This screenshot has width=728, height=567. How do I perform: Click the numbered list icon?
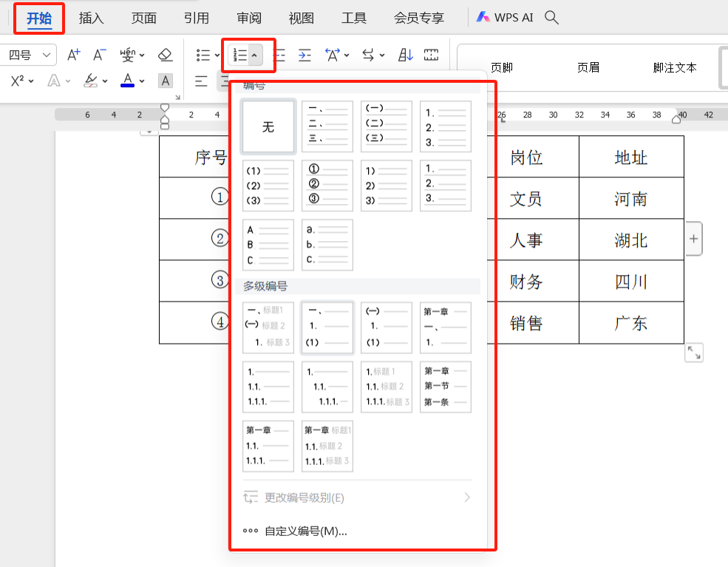[x=240, y=55]
